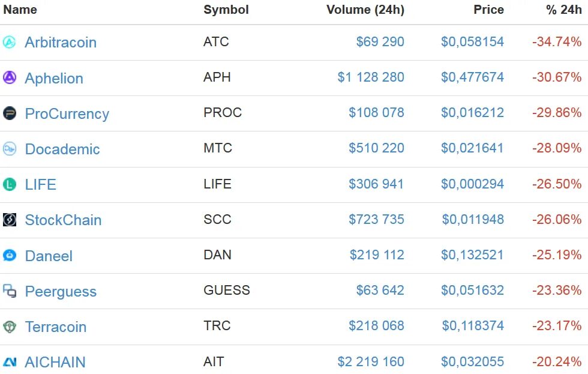Sort table by Name column header
The image size is (588, 374).
click(x=20, y=10)
